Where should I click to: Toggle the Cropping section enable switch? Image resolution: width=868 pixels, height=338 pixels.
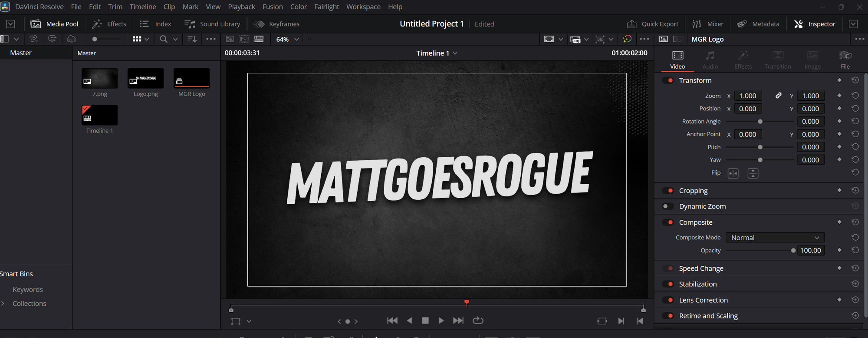668,191
